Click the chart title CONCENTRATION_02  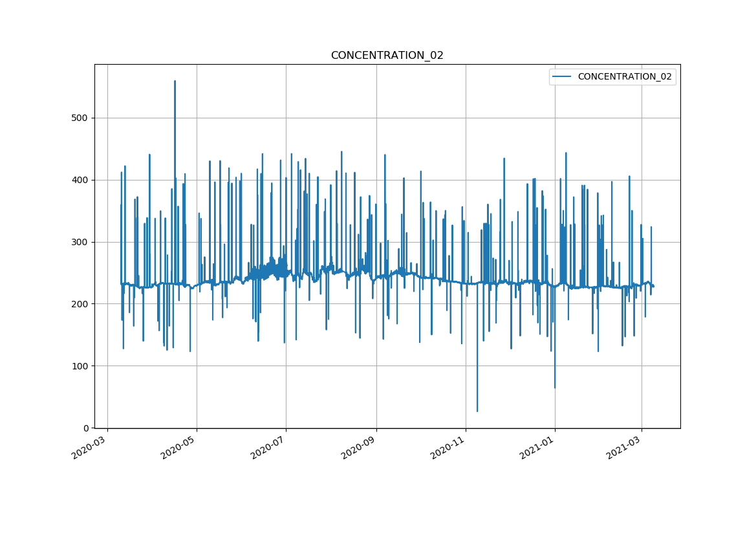(x=387, y=56)
